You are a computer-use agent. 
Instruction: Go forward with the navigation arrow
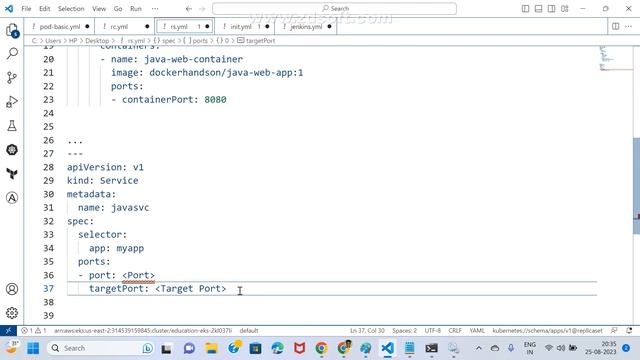[x=202, y=9]
